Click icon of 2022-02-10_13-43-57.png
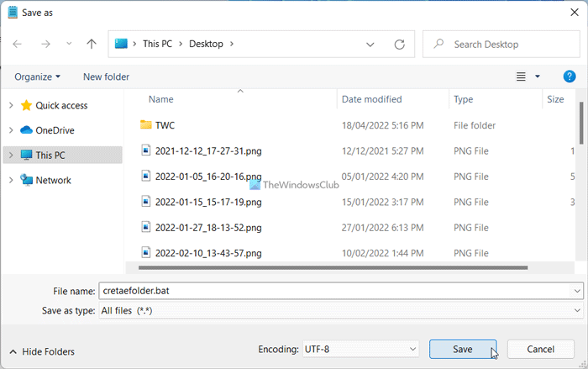 pos(146,253)
